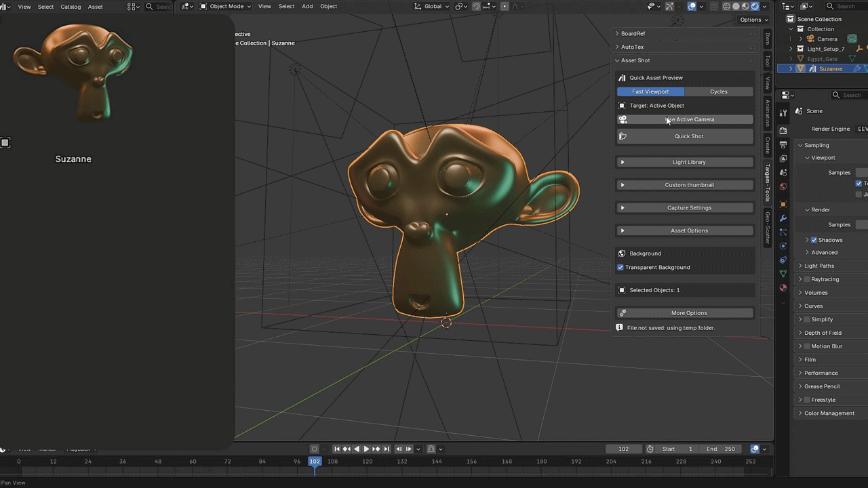Screen dimensions: 868x488
Task: Enable the Freestyle checkbox
Action: (x=807, y=400)
